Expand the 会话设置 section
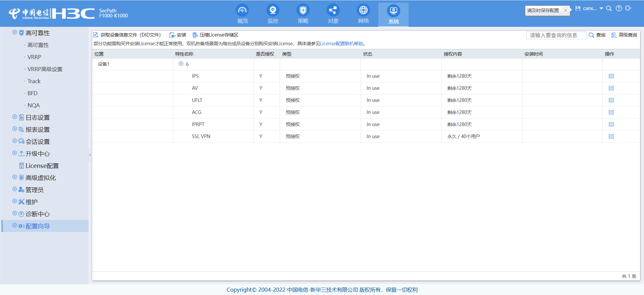644x295 pixels. (x=15, y=141)
